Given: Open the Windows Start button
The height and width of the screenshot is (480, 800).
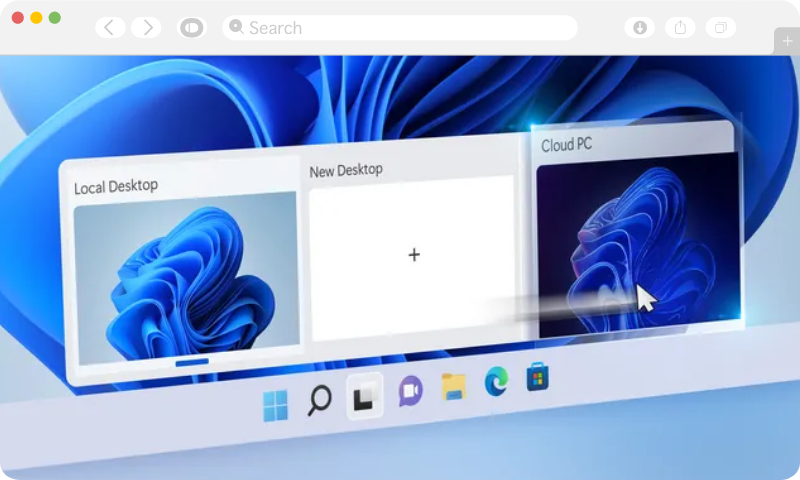Looking at the screenshot, I should (x=276, y=406).
